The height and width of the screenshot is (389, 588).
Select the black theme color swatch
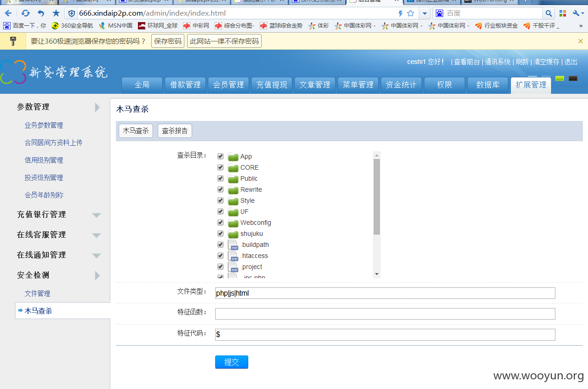click(x=573, y=78)
